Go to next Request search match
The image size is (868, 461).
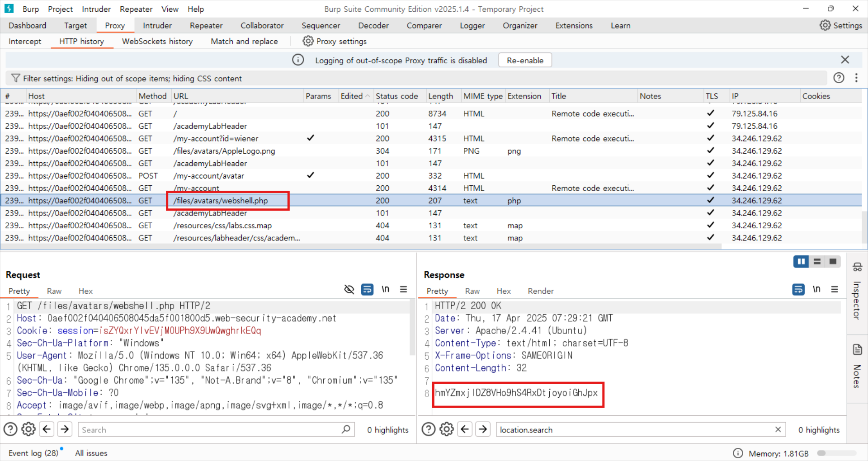65,429
